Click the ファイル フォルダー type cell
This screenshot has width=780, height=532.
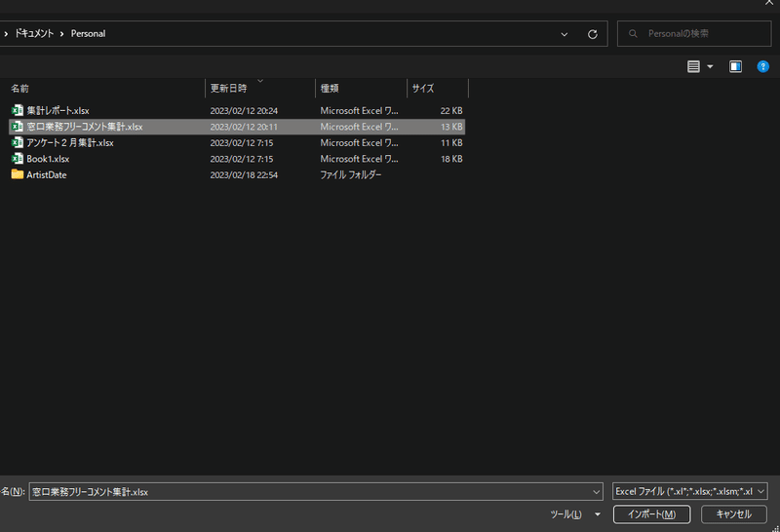(351, 174)
